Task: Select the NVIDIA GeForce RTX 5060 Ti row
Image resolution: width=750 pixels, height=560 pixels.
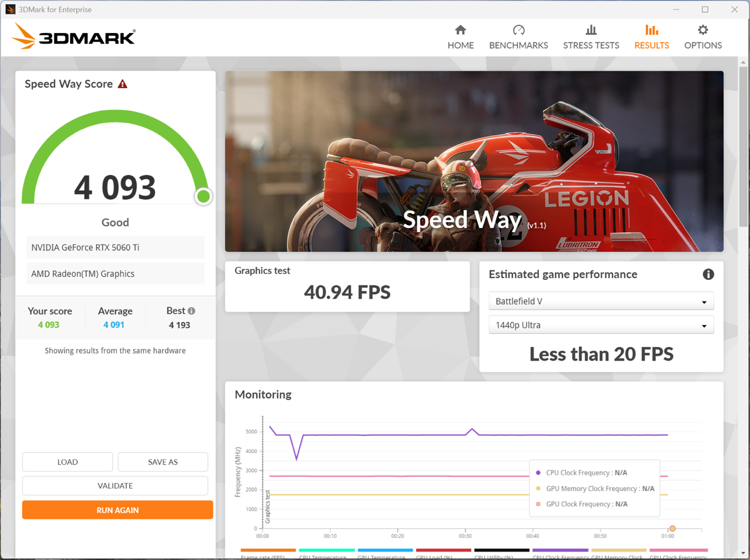Action: 115,248
